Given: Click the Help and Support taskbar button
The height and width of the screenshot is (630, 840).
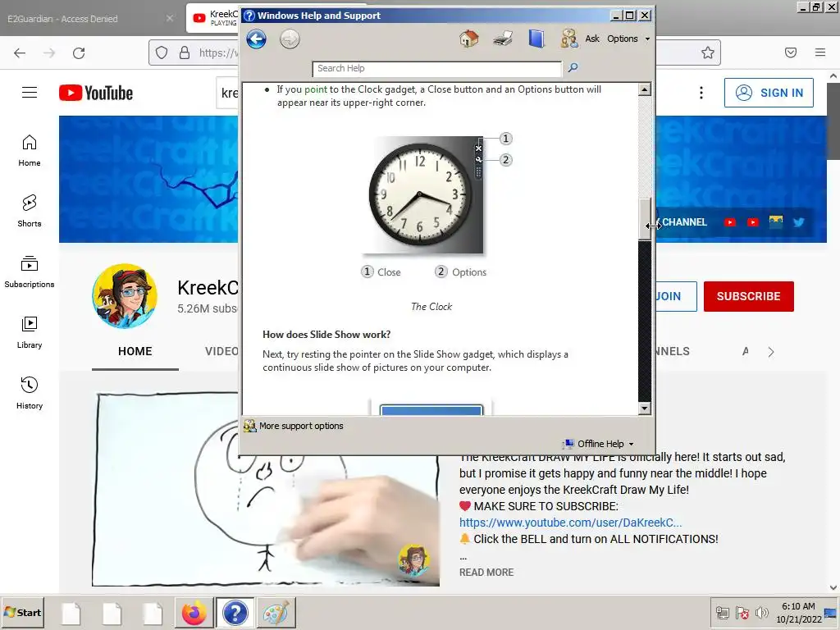Looking at the screenshot, I should tap(235, 613).
